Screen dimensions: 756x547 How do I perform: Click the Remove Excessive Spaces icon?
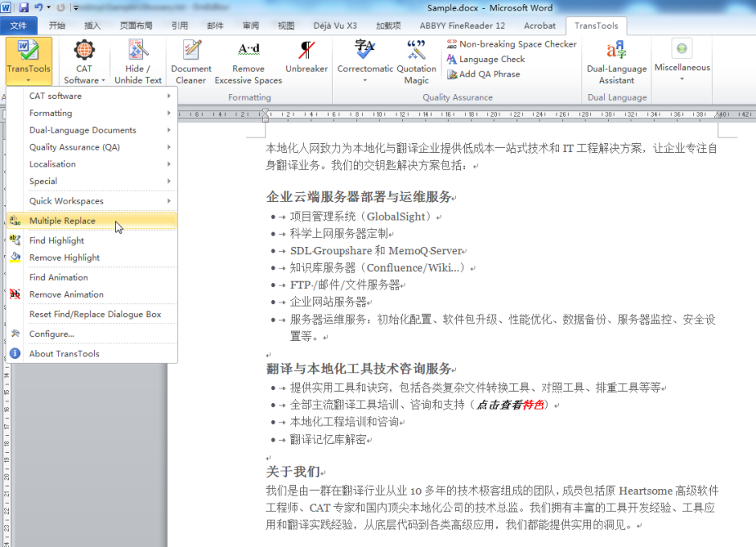(x=249, y=52)
